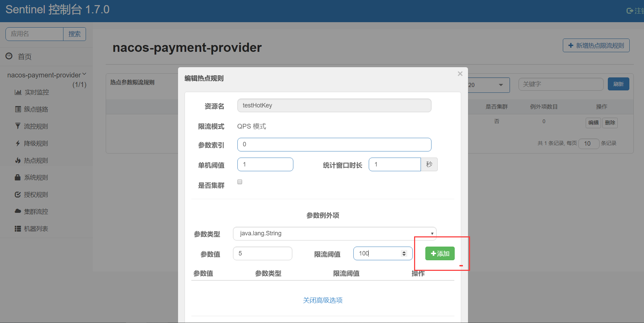The width and height of the screenshot is (644, 323).
Task: Click the 搜索 button next to 应用名
Action: 74,34
